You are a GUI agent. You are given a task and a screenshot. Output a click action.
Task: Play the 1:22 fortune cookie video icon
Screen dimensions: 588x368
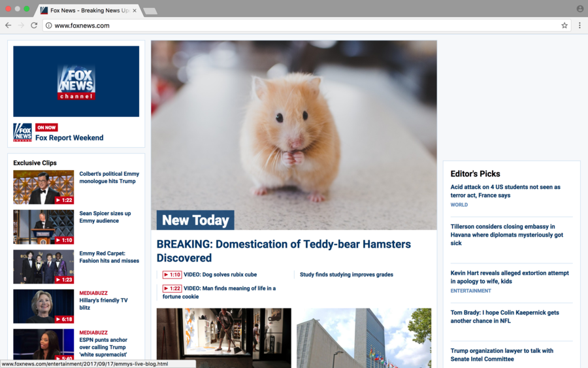tap(172, 288)
